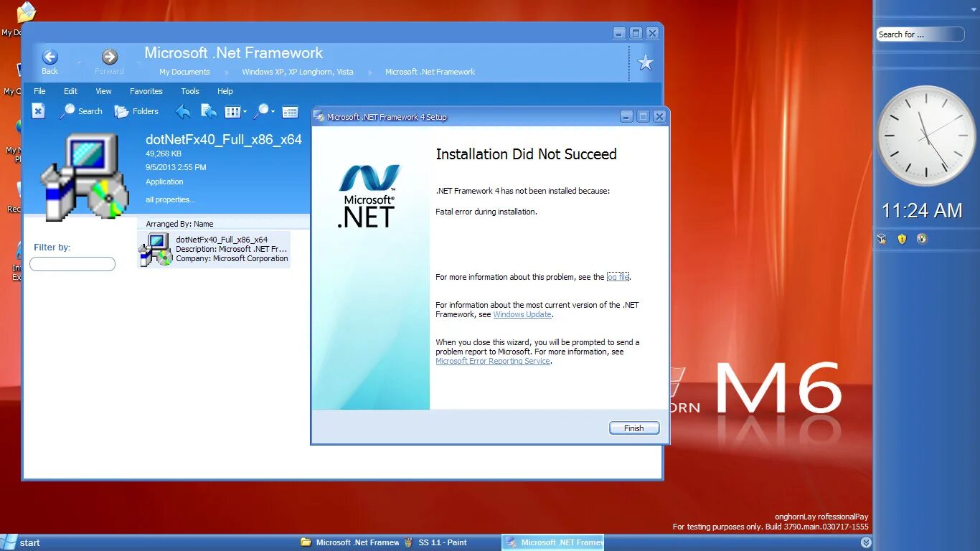980x551 pixels.
Task: Minimize the Explorer window
Action: point(619,33)
